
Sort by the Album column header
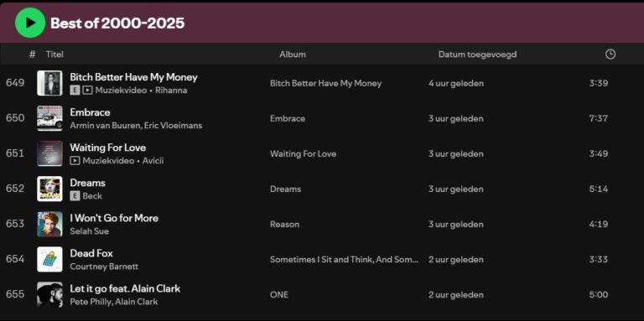pyautogui.click(x=293, y=54)
